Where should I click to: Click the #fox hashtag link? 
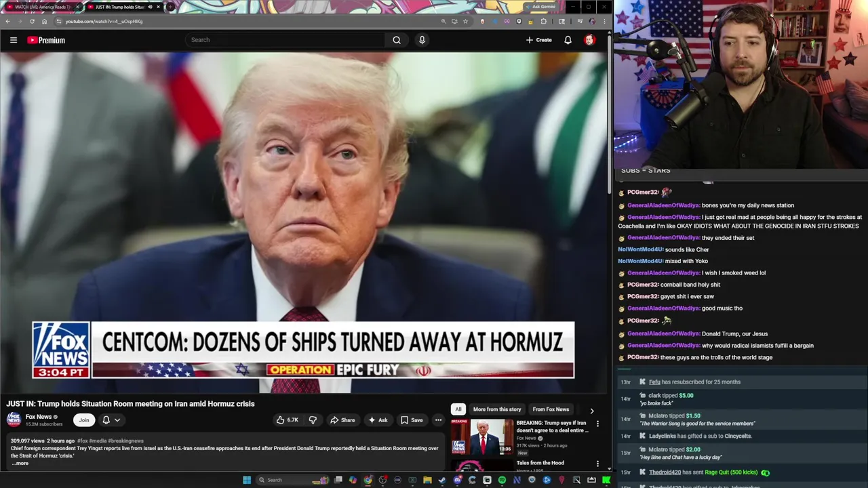[83, 441]
